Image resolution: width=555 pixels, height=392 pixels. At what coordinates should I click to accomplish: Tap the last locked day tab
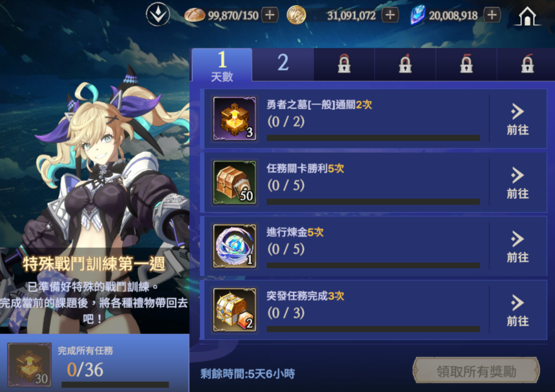tap(527, 64)
